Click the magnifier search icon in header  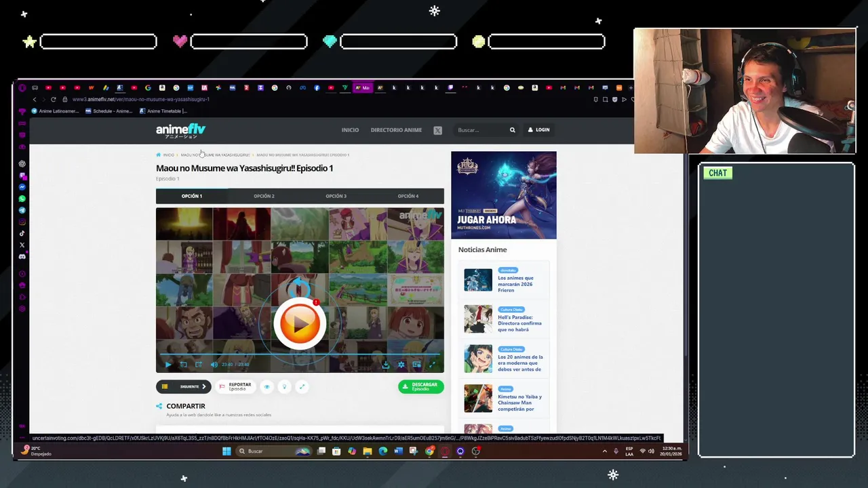(513, 130)
